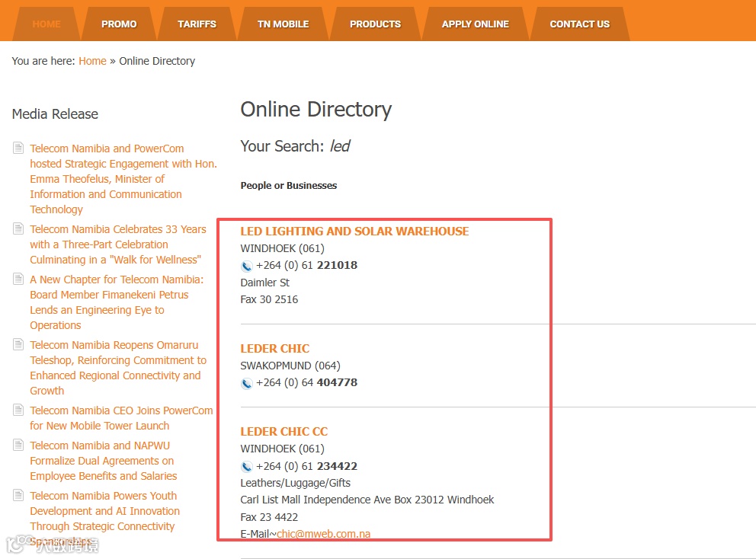Click the Fax 23 4422 text
756x559 pixels.
(269, 517)
